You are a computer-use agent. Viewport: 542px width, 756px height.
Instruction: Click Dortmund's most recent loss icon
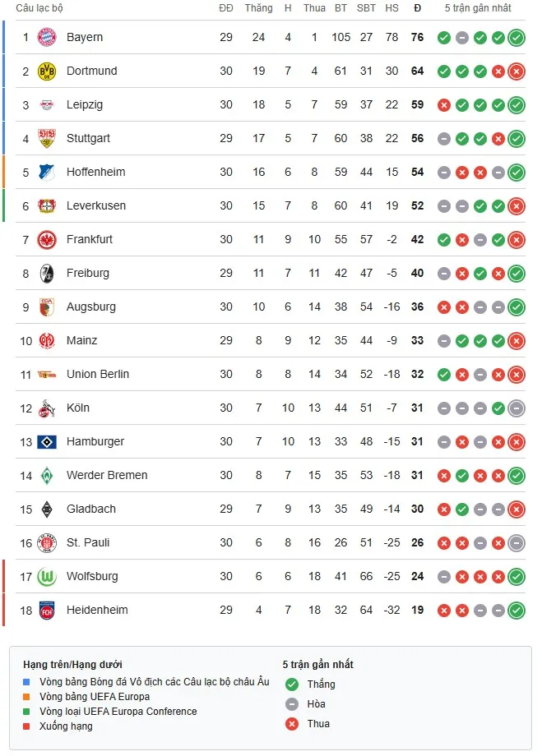(514, 71)
